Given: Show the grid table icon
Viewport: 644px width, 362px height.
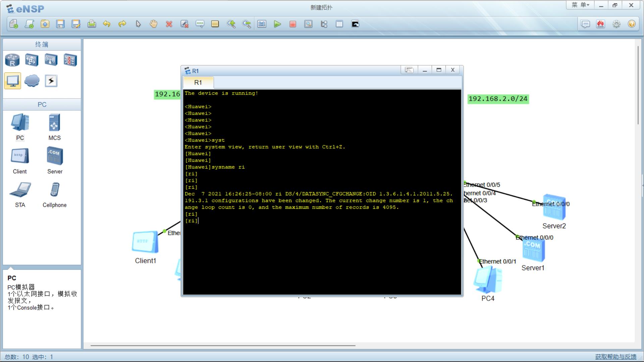Looking at the screenshot, I should 339,24.
